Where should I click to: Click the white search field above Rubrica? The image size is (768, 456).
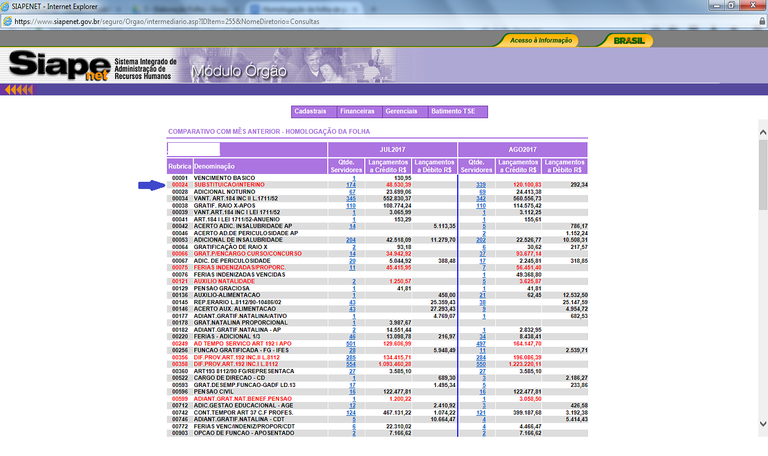[x=193, y=149]
